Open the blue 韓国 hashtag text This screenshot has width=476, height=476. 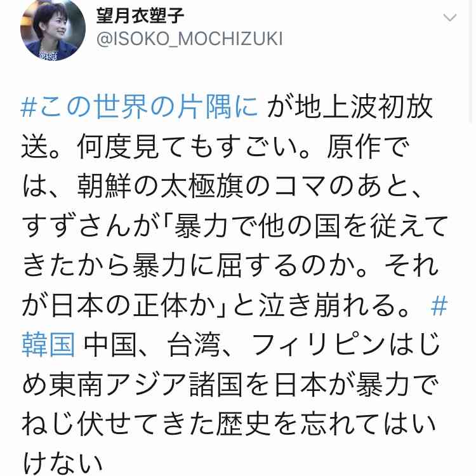(48, 345)
